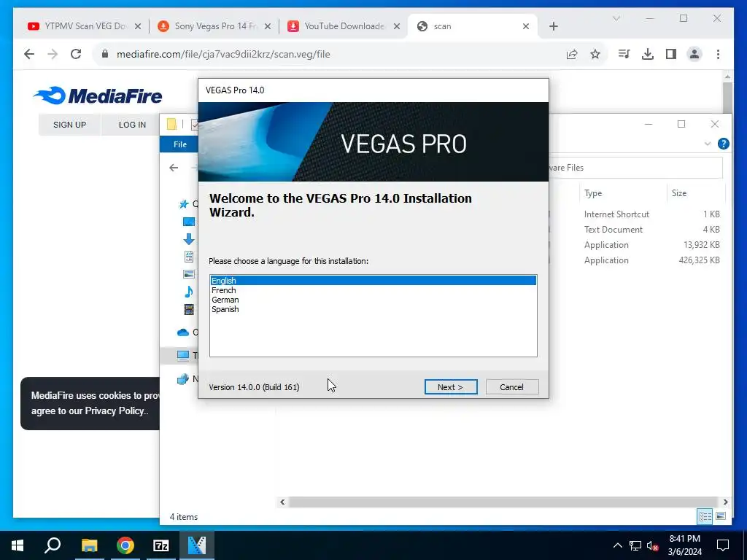Screen dimensions: 747x560
Task: Open VEGAS installer taskbar icon
Action: pos(197,545)
